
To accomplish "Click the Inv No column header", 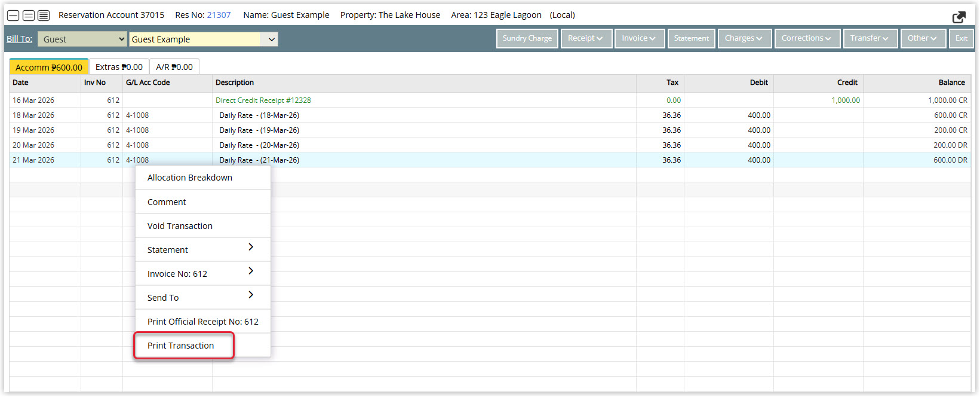I will click(102, 83).
